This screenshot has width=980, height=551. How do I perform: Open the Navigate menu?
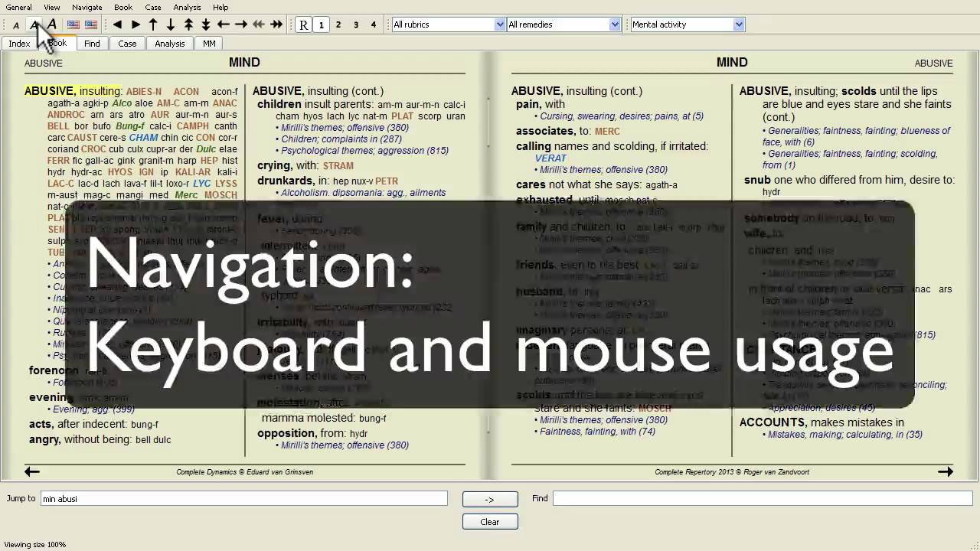pos(87,7)
